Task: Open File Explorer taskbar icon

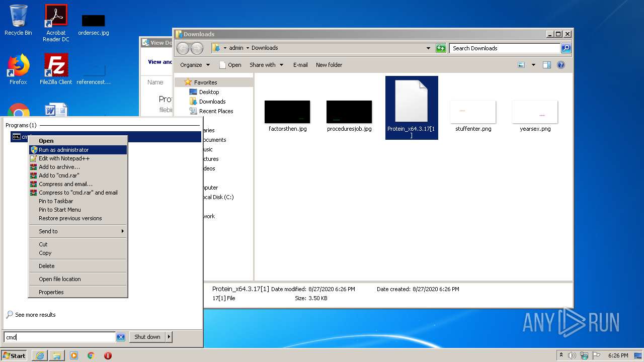Action: coord(57,355)
